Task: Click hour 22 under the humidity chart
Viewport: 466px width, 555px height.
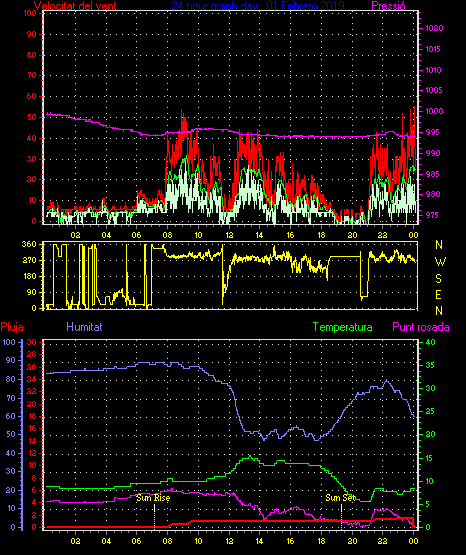Action: (x=382, y=541)
